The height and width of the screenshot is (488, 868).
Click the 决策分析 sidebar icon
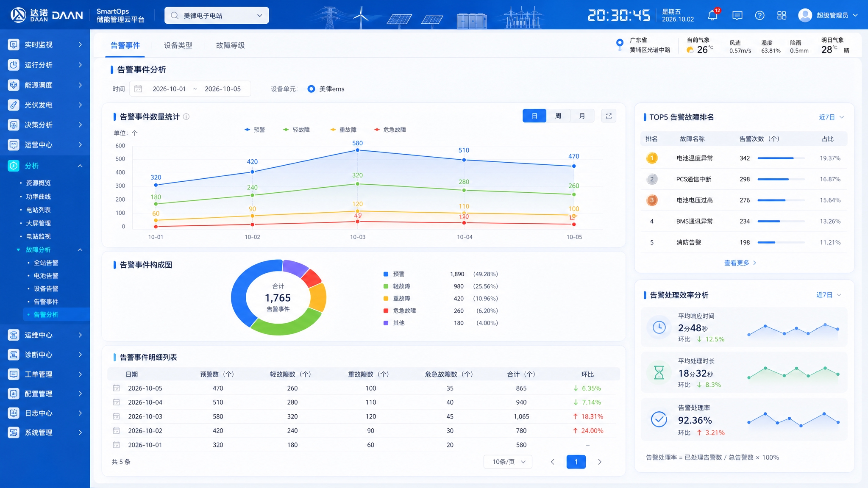[x=14, y=125]
